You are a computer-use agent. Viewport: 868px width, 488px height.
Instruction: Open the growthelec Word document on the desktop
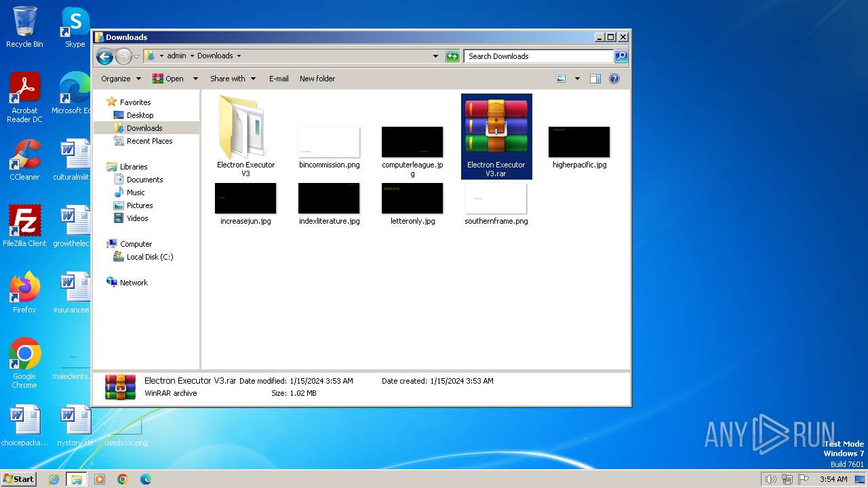(72, 226)
